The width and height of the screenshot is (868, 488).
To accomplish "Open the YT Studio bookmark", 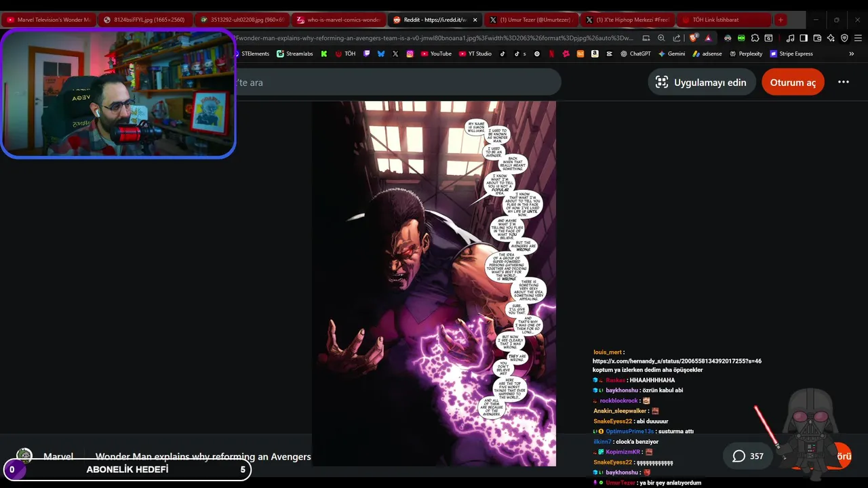I will (475, 54).
